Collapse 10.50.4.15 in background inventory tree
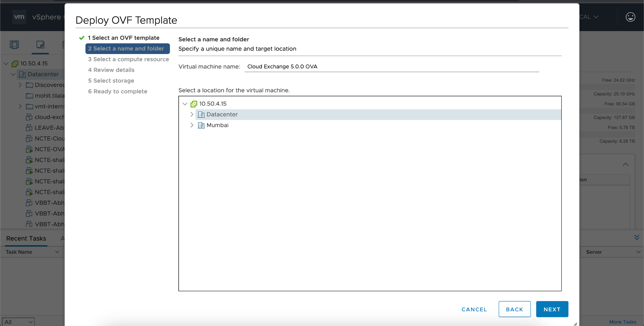 [x=6, y=63]
